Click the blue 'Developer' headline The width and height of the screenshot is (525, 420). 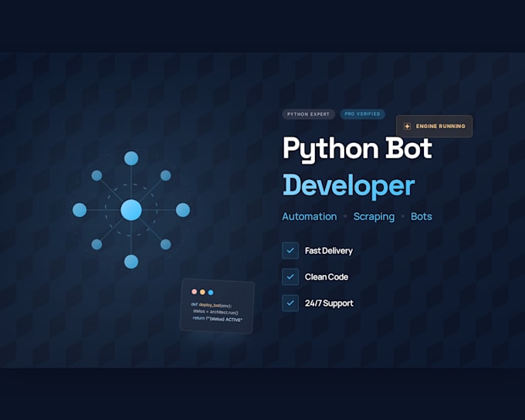[x=349, y=186]
